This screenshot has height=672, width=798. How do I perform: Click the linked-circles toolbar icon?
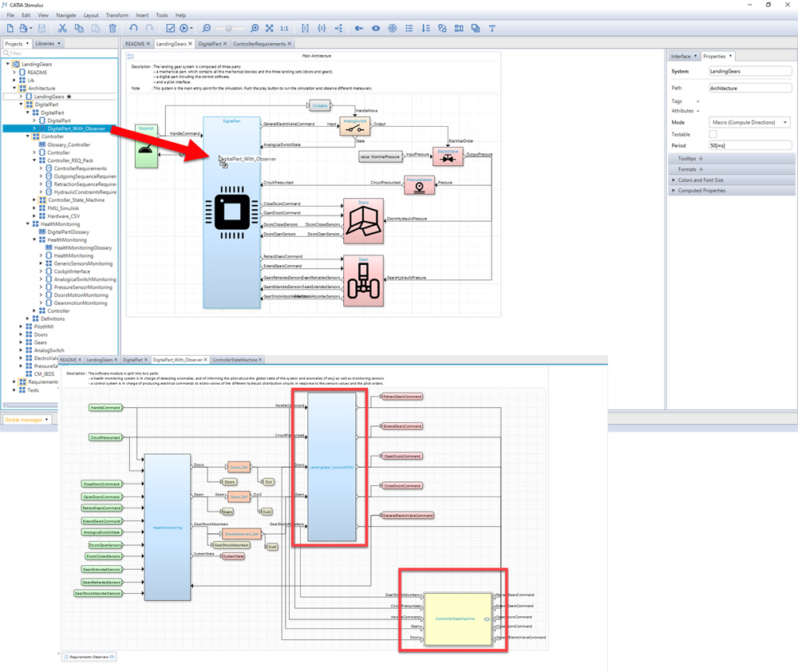point(442,29)
